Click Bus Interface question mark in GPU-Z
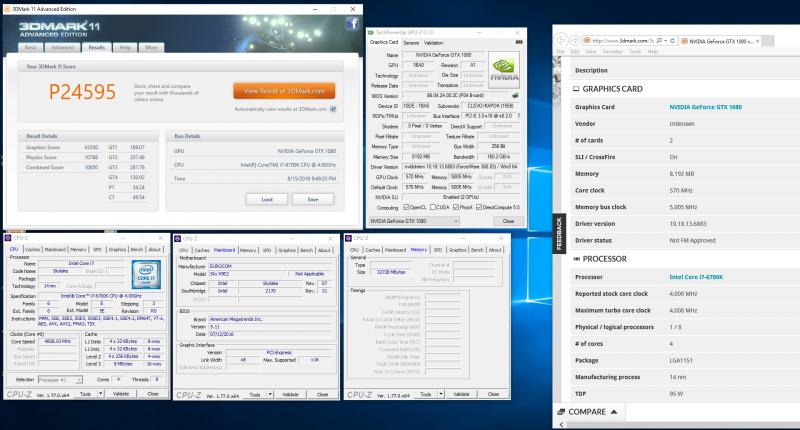The image size is (800, 430). click(518, 116)
